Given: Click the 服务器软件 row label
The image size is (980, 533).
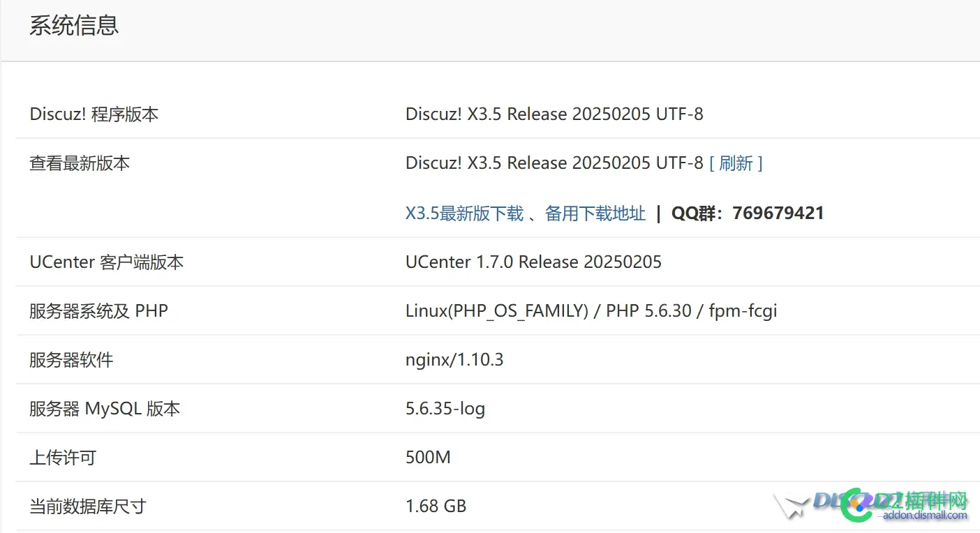Looking at the screenshot, I should 71,360.
